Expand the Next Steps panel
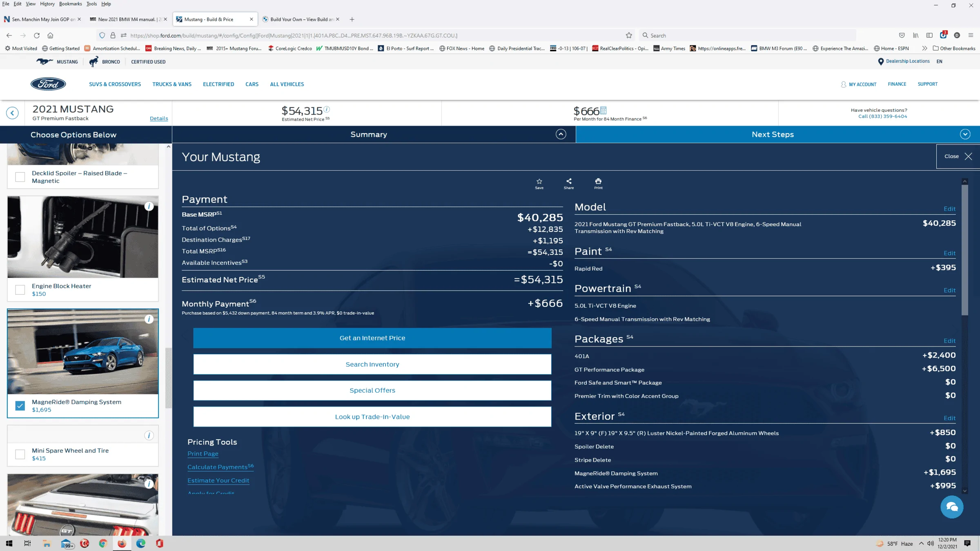Viewport: 980px width, 551px height. [x=965, y=134]
